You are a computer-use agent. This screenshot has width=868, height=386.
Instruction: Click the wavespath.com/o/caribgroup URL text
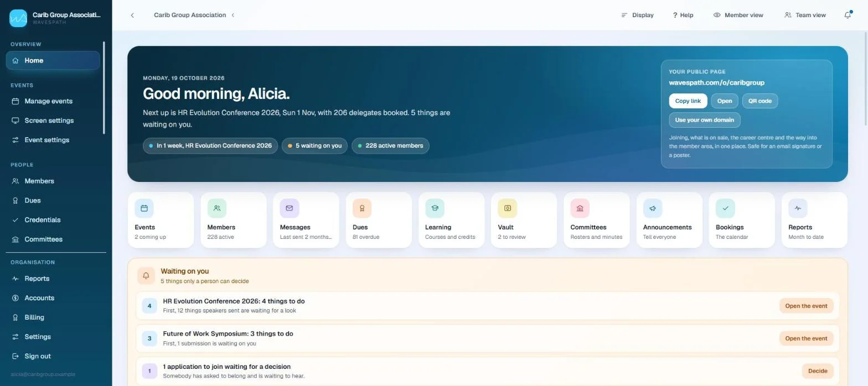716,82
